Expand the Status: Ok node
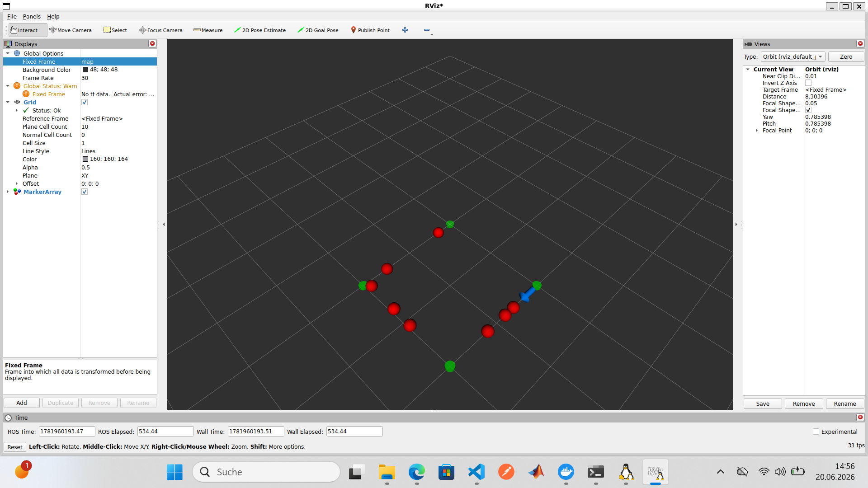Image resolution: width=868 pixels, height=488 pixels. coord(17,110)
